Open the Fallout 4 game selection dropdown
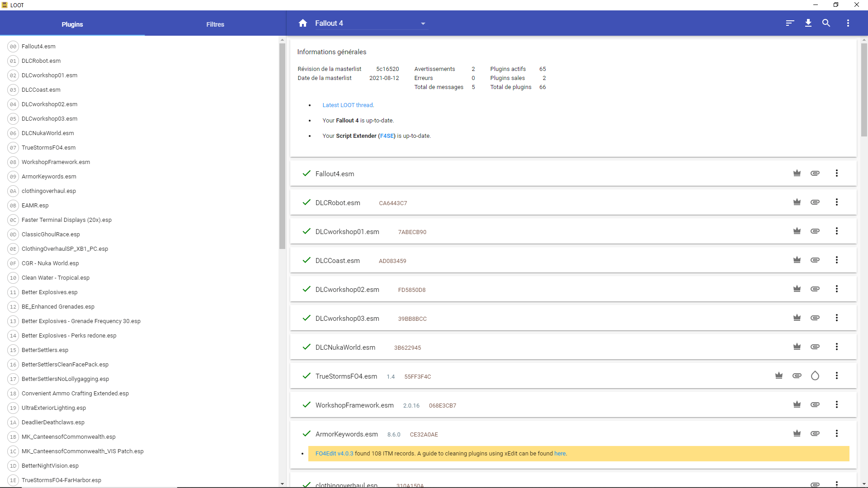The image size is (868, 488). pos(371,23)
